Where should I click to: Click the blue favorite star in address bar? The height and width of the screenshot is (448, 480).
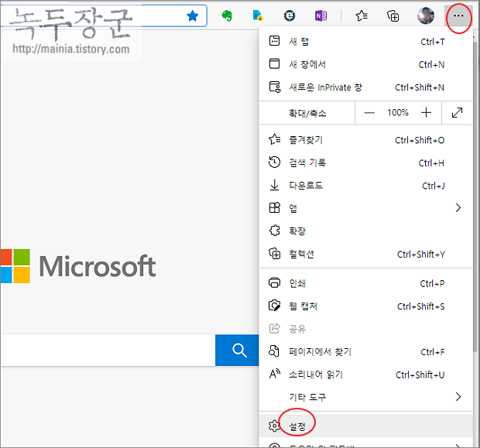[x=193, y=16]
